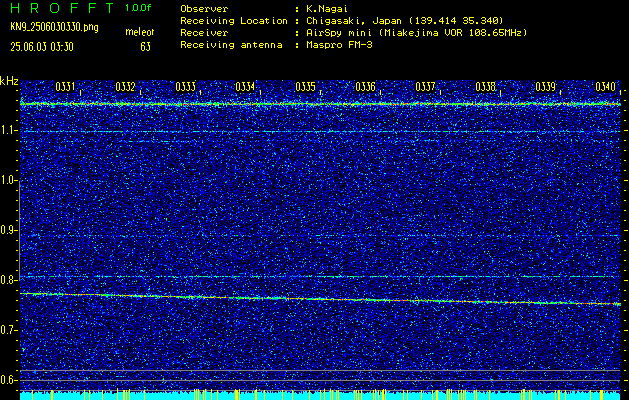The width and height of the screenshot is (629, 400).
Task: Click the 0334 time marker
Action: (245, 87)
